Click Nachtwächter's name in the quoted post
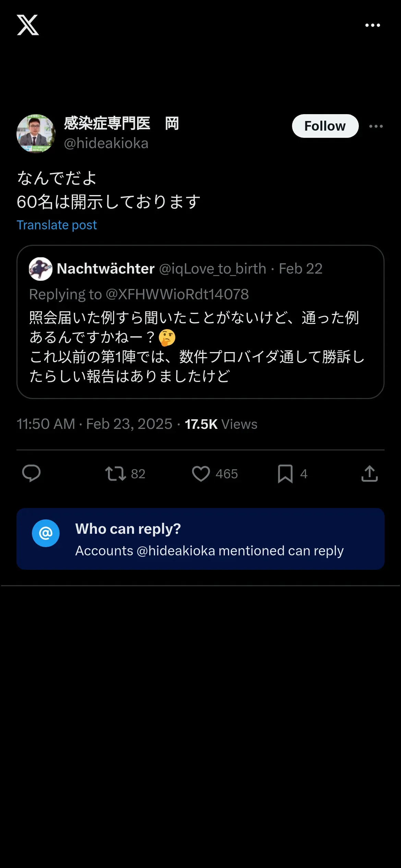The height and width of the screenshot is (868, 401). point(106,269)
